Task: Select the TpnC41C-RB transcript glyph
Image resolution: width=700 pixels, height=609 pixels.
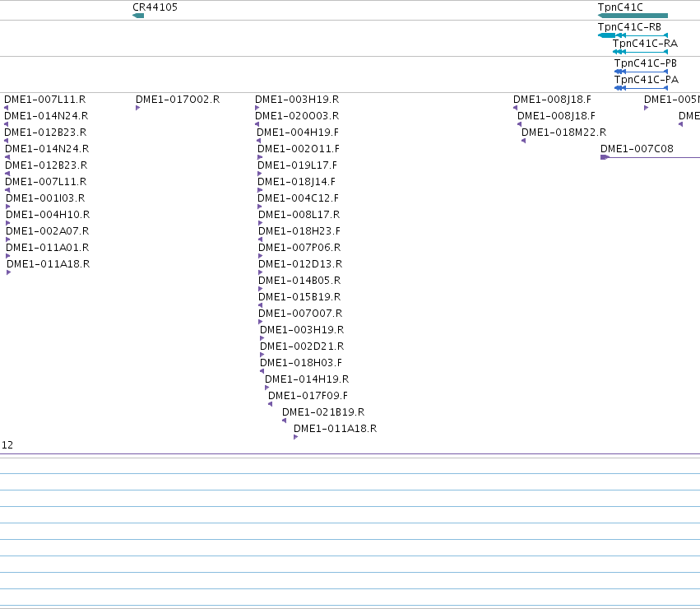Action: 633,35
